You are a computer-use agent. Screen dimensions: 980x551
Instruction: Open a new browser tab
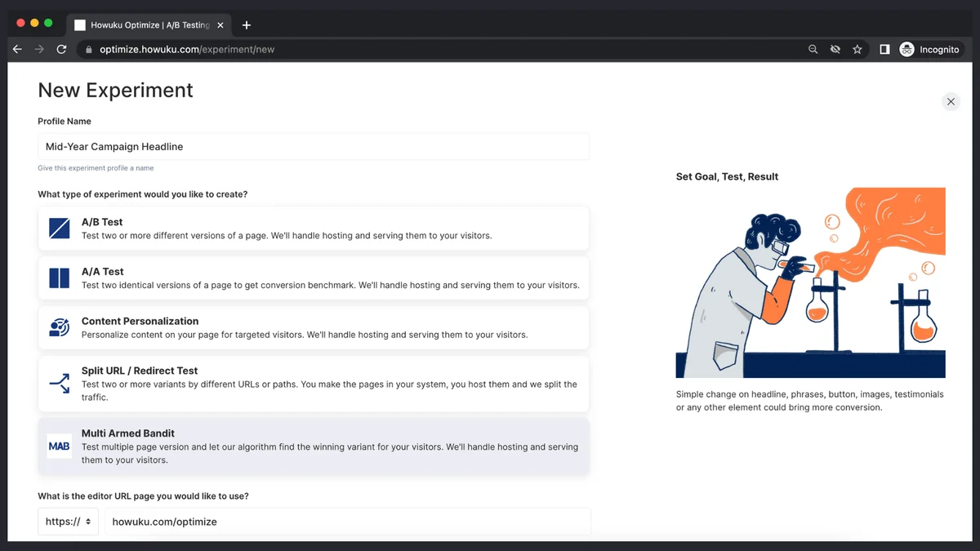[247, 25]
